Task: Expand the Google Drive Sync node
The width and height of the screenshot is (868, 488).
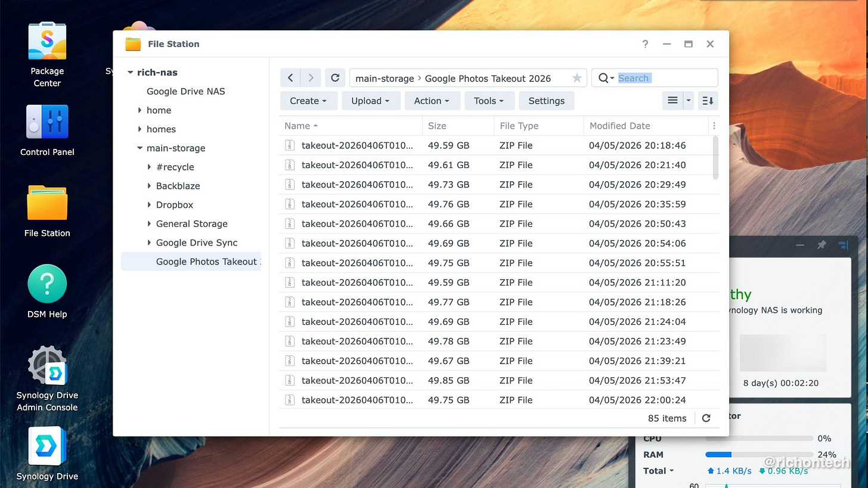Action: coord(149,243)
